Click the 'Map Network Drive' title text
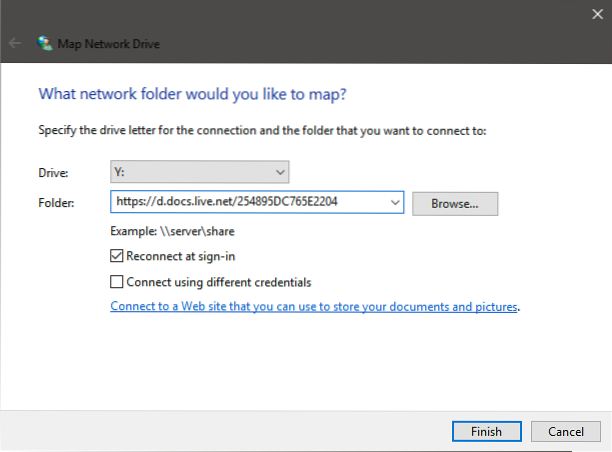Viewport: 612px width, 452px height. coord(105,44)
